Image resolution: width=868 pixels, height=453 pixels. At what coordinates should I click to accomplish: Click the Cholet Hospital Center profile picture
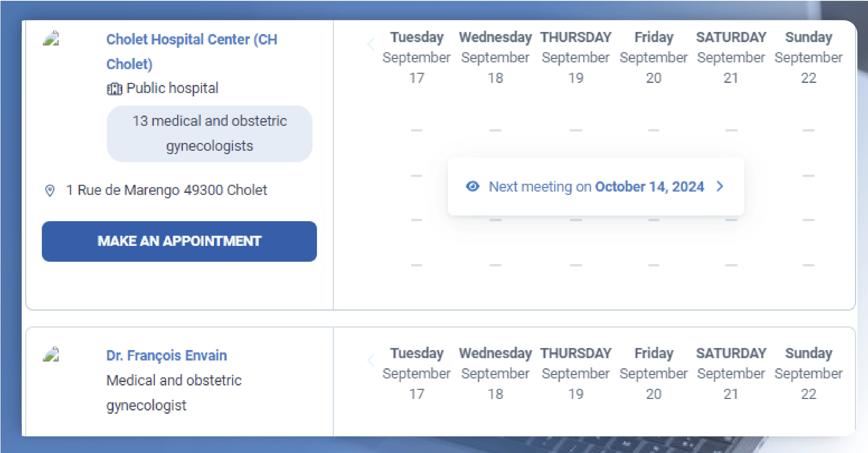pyautogui.click(x=51, y=38)
